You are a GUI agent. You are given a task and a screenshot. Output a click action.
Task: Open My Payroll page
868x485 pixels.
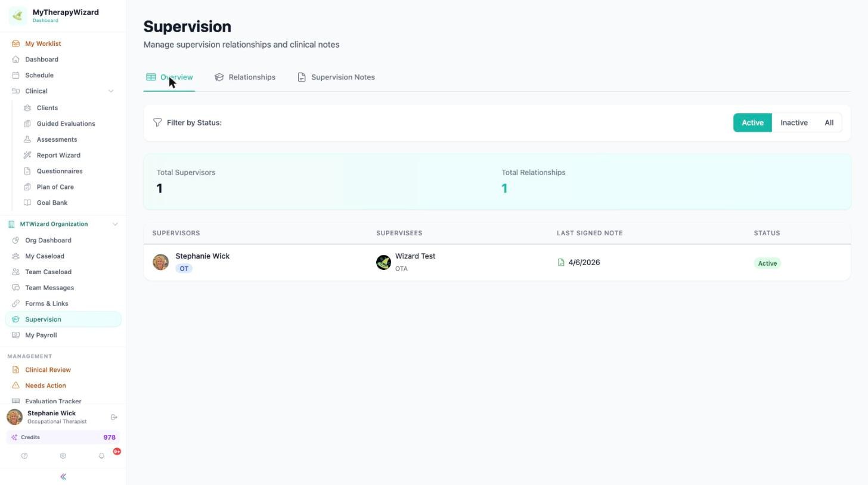point(63,335)
